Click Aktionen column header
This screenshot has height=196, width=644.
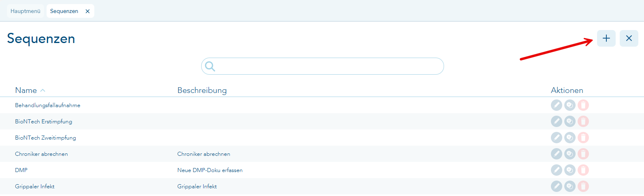pyautogui.click(x=567, y=90)
